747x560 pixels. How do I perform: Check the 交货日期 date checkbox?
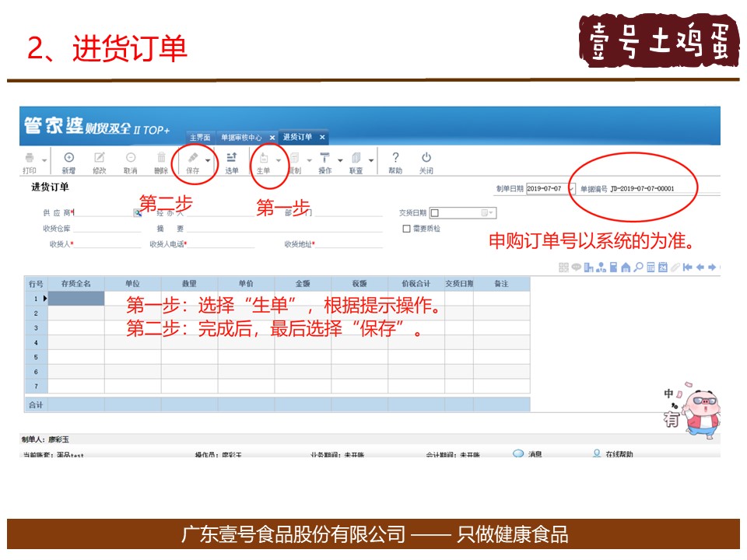coord(435,212)
